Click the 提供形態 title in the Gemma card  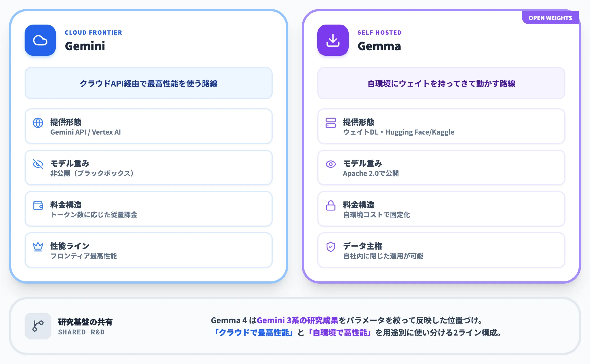(359, 122)
